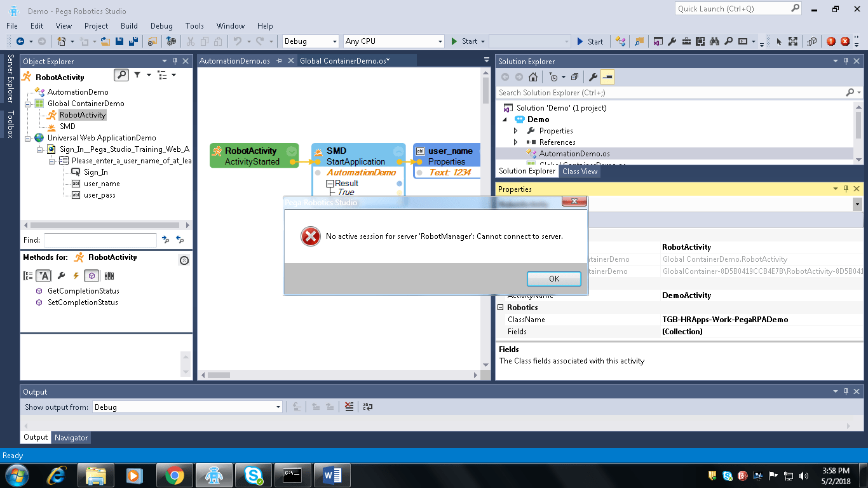Image resolution: width=868 pixels, height=488 pixels.
Task: Click the Undo toolbar icon
Action: pos(237,41)
